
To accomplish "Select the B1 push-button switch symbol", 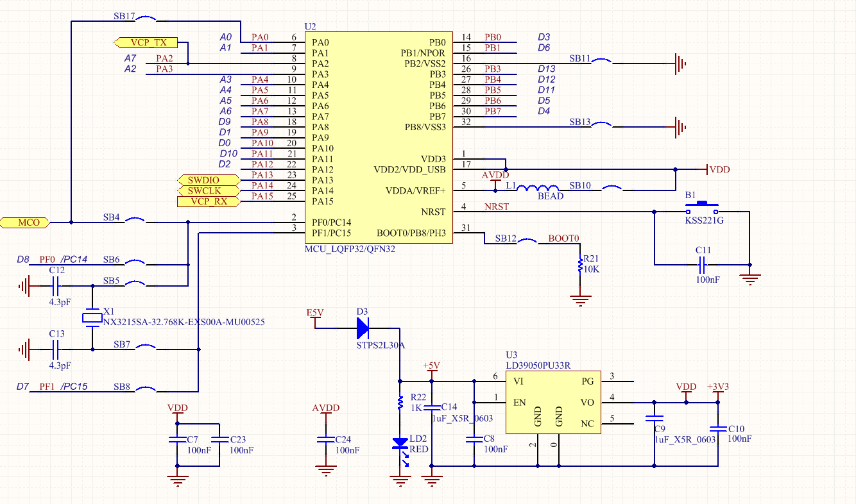I will pyautogui.click(x=701, y=208).
